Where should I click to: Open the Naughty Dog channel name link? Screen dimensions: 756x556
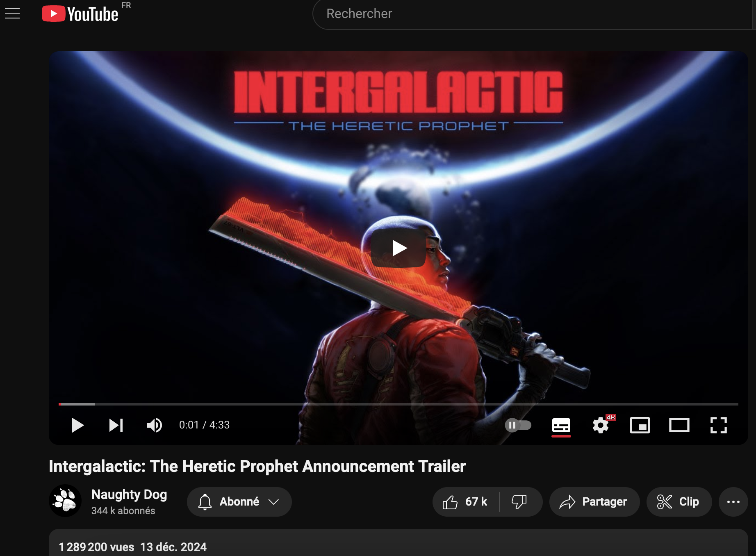pos(129,494)
